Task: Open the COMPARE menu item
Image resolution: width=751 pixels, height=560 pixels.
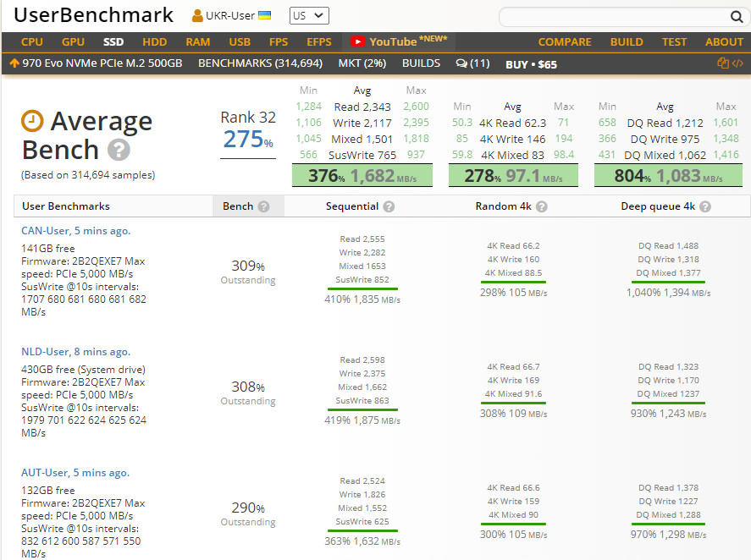Action: (x=565, y=41)
